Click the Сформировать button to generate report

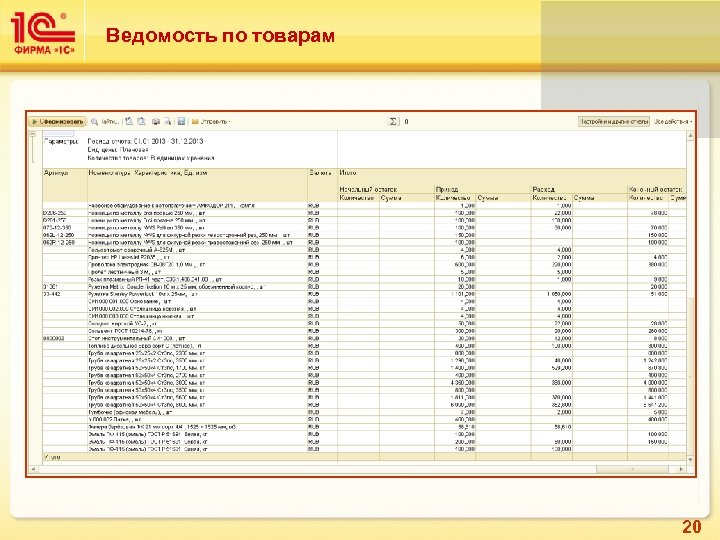pyautogui.click(x=57, y=122)
